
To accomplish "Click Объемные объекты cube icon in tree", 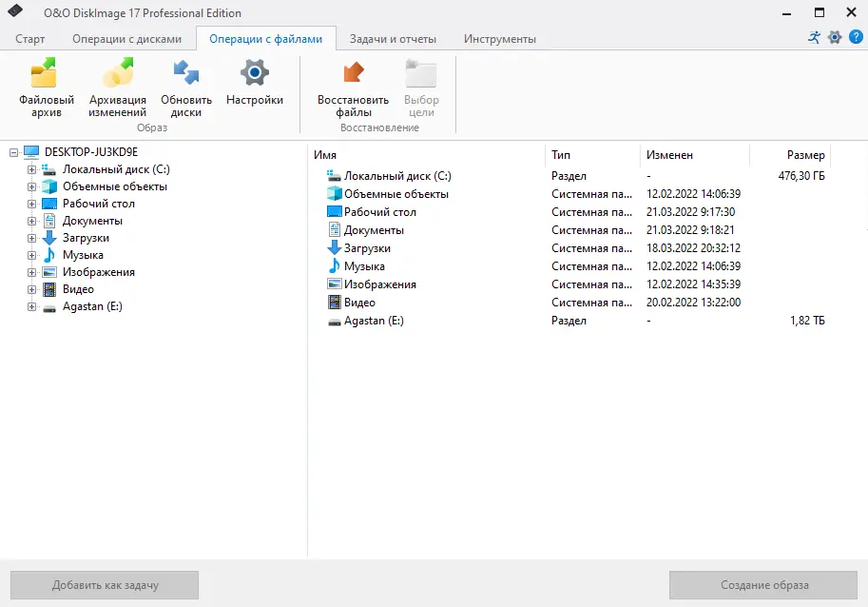I will [x=49, y=186].
